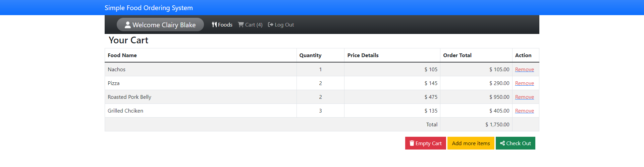Click the shopping cart icon in navbar

(241, 25)
